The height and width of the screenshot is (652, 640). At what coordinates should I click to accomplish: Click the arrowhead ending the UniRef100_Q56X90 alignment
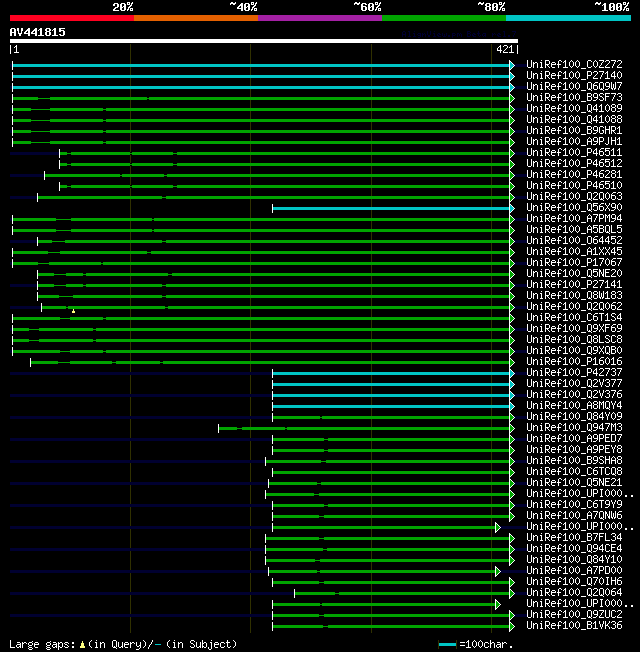click(512, 208)
